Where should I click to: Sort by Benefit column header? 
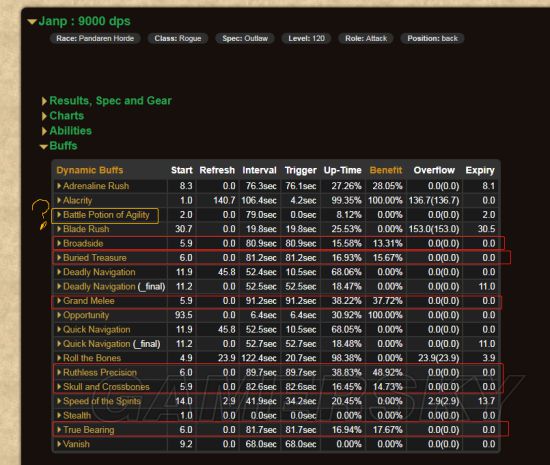pyautogui.click(x=386, y=170)
